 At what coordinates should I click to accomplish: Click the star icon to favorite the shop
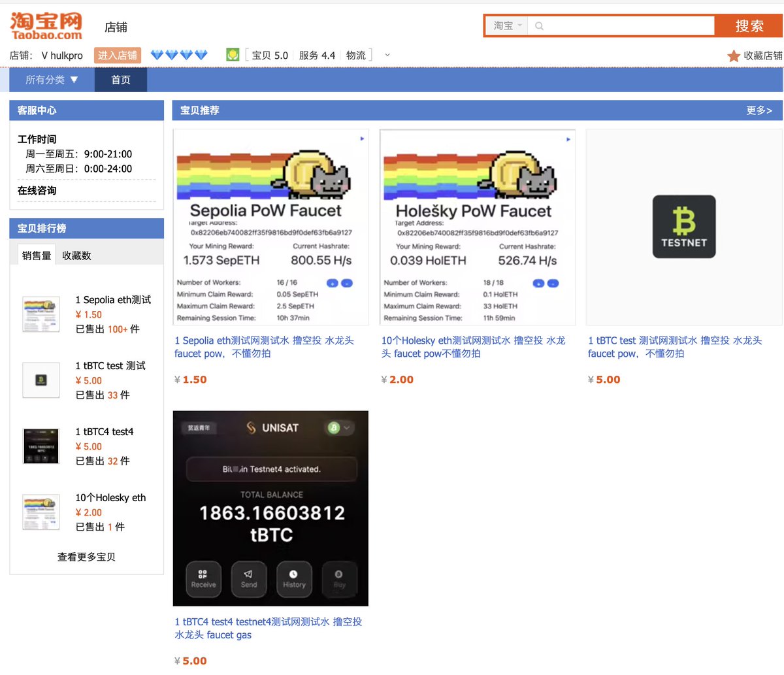point(734,56)
